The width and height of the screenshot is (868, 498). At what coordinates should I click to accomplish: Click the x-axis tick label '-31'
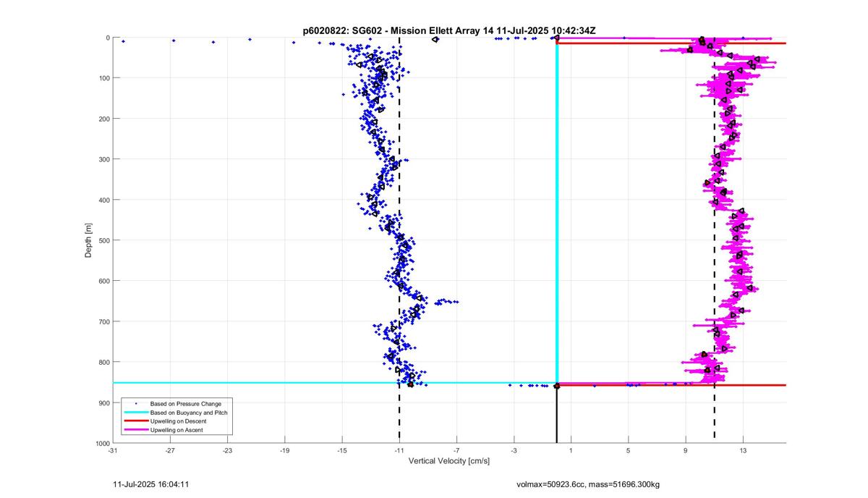pos(112,450)
